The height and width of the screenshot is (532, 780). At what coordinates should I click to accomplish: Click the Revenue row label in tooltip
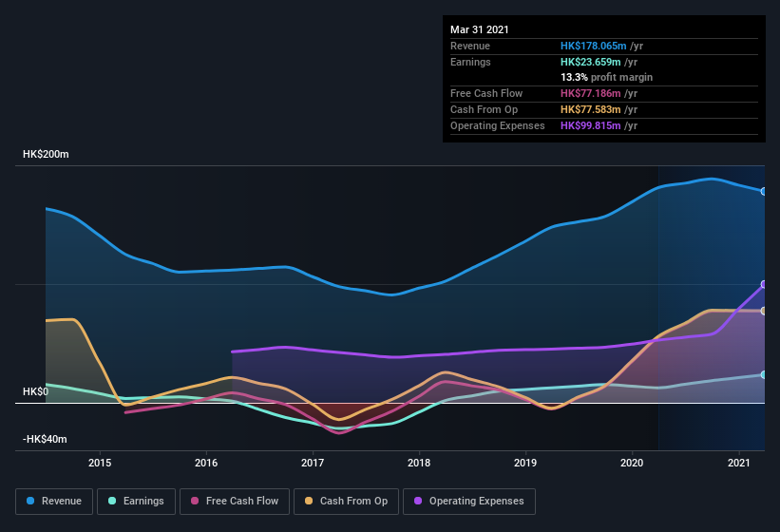point(470,46)
